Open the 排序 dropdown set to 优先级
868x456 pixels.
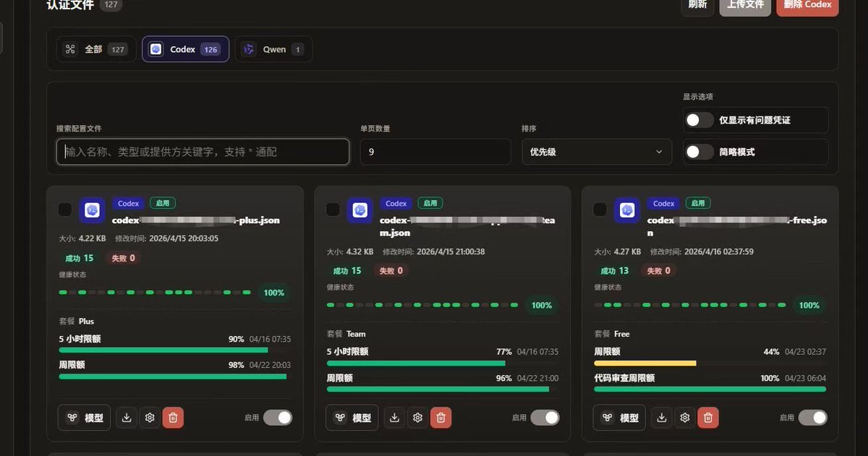pos(597,152)
